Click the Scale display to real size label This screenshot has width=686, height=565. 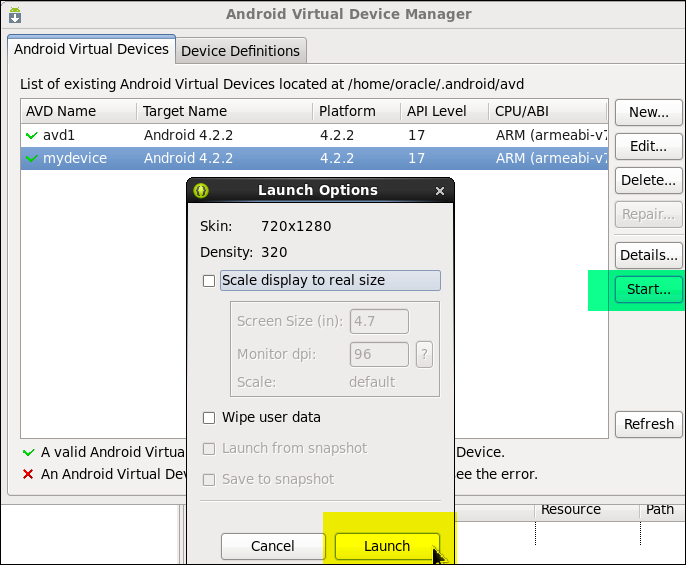point(303,280)
